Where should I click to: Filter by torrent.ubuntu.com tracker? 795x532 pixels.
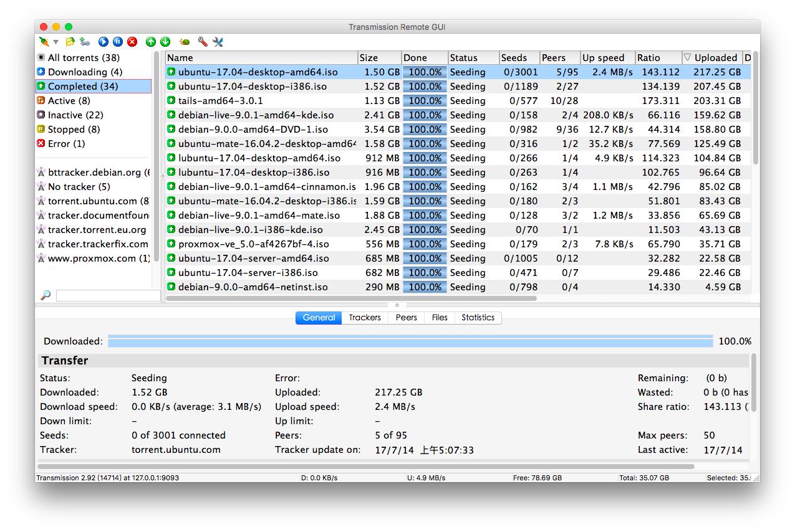click(99, 201)
